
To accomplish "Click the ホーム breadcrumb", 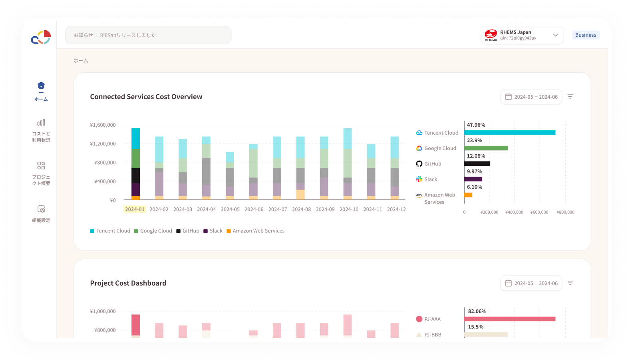I will (81, 61).
